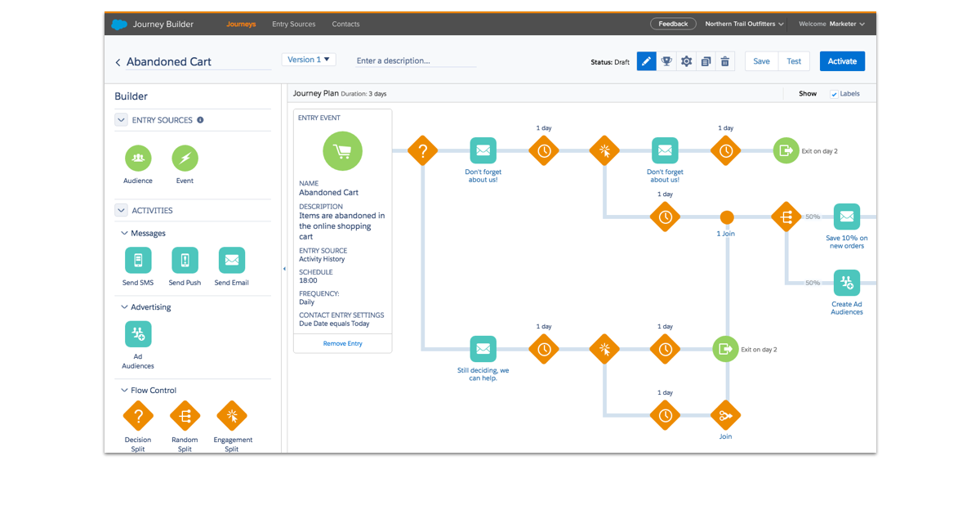
Task: Open the gear settings icon in toolbar
Action: 686,61
